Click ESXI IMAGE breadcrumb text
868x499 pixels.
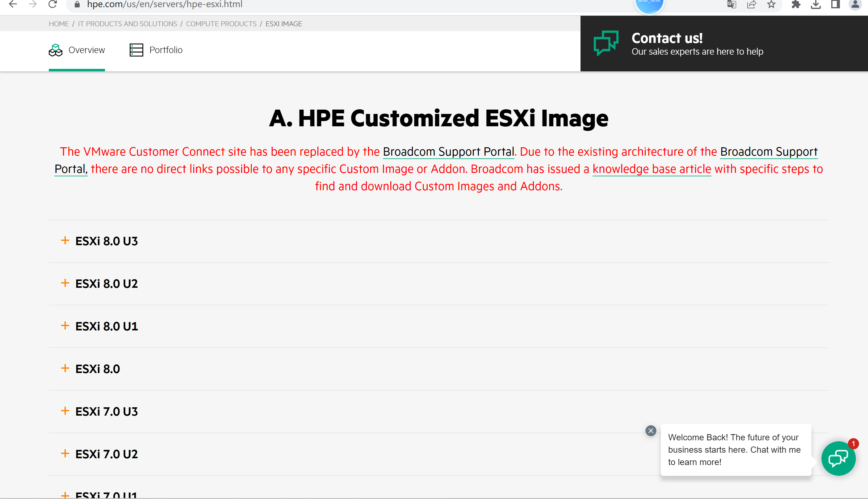[284, 24]
